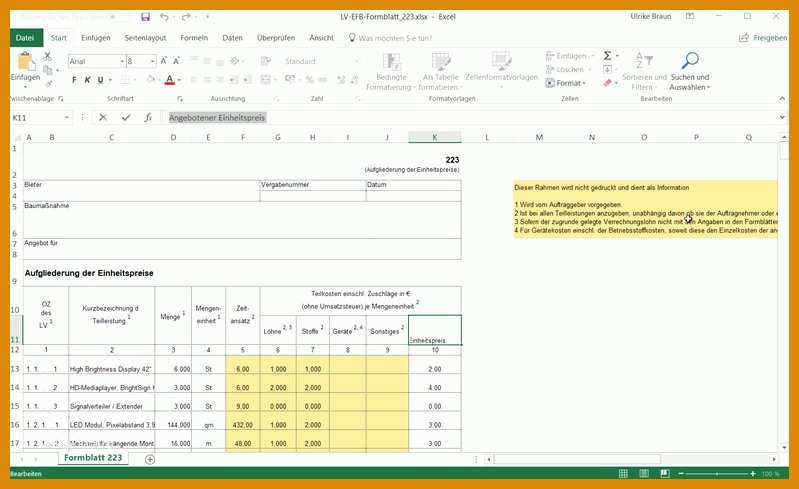Switch to the Ansicht tab
Viewport: 799px width, 489px height.
click(322, 38)
